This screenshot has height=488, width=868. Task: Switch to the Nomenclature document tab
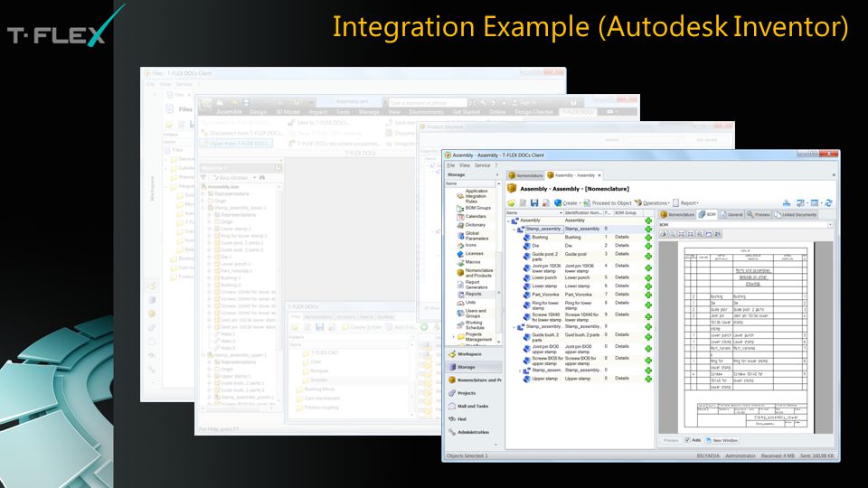(x=525, y=175)
